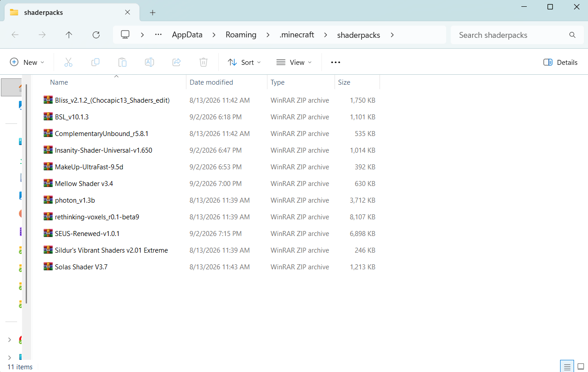The height and width of the screenshot is (372, 588).
Task: Click the Rename icon in toolbar
Action: point(149,62)
